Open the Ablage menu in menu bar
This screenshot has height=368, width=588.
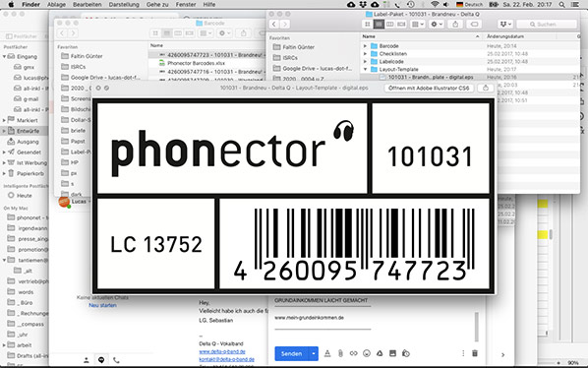(x=56, y=5)
